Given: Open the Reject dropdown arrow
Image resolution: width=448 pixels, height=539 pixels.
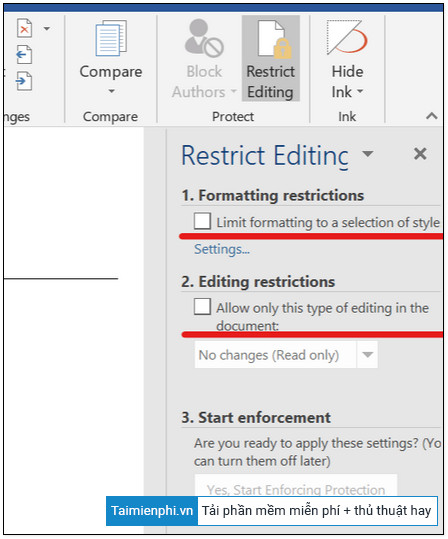Looking at the screenshot, I should point(47,29).
